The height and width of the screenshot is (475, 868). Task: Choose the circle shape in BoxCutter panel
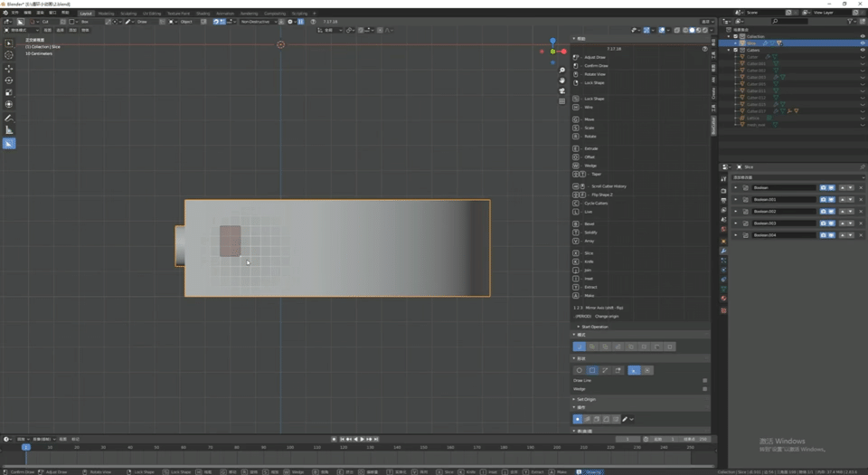pyautogui.click(x=579, y=370)
